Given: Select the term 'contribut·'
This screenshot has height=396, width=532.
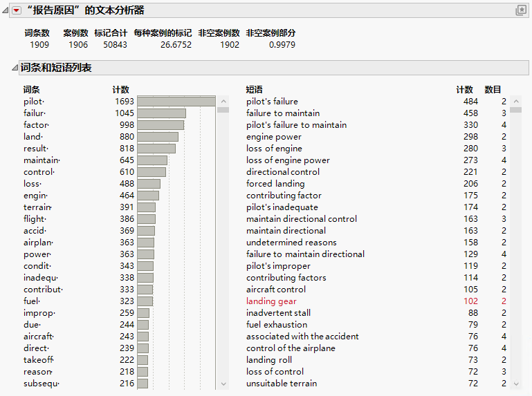Looking at the screenshot, I should (x=43, y=290).
